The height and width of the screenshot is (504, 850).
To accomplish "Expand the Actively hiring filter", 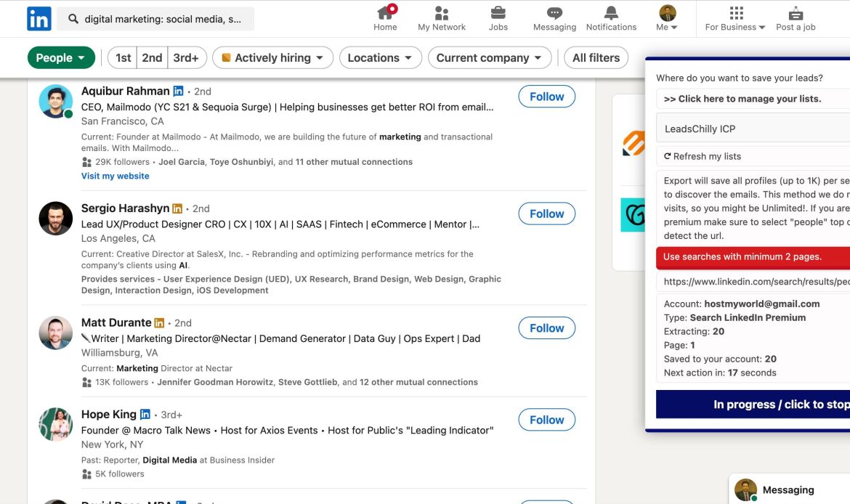I will pyautogui.click(x=272, y=58).
